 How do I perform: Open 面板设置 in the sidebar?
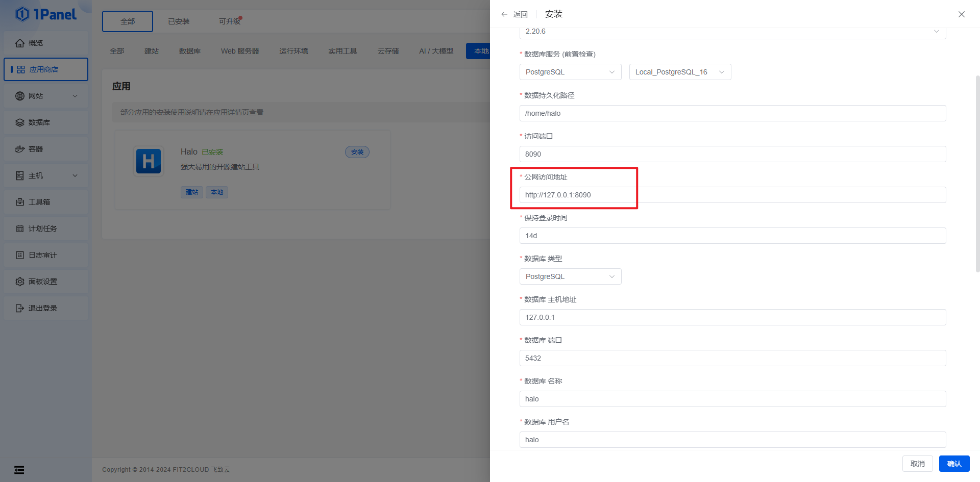click(x=46, y=282)
